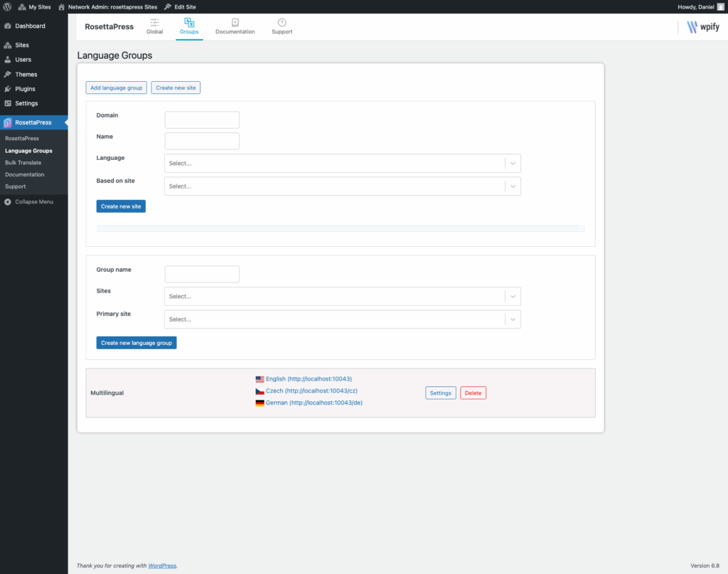Image resolution: width=728 pixels, height=574 pixels.
Task: Expand the Based on site dropdown chevron
Action: pyautogui.click(x=513, y=186)
